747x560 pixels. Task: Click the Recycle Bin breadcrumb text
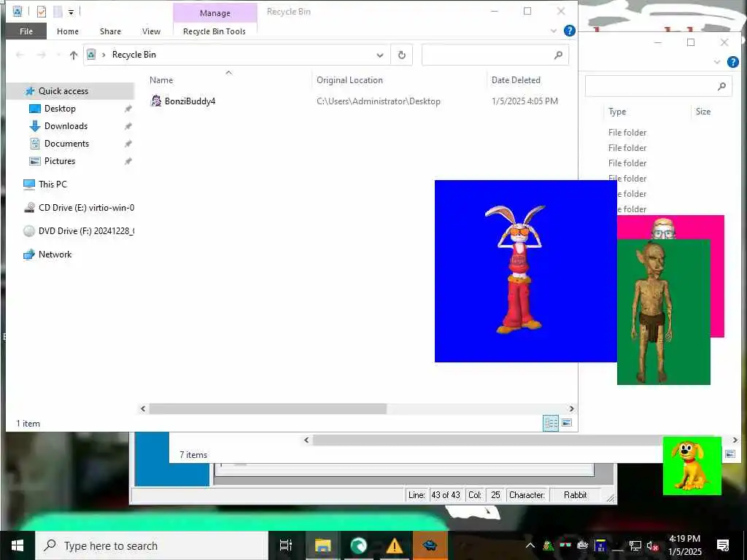tap(134, 55)
